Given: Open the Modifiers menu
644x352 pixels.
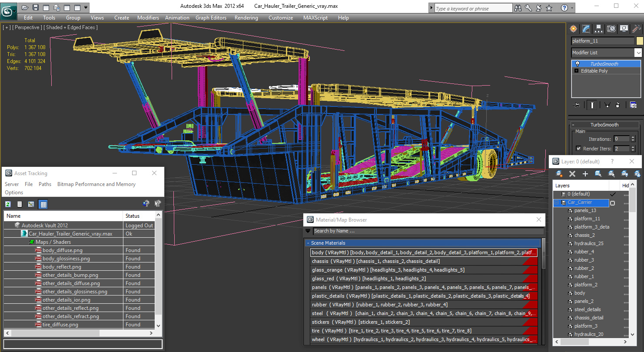Looking at the screenshot, I should tap(148, 18).
